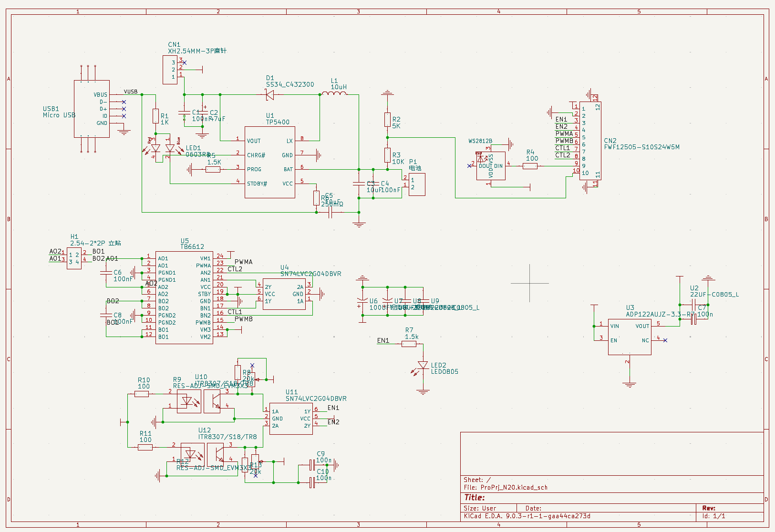Select the R10 100 ohm resistor
This screenshot has height=532, width=775.
click(x=142, y=394)
